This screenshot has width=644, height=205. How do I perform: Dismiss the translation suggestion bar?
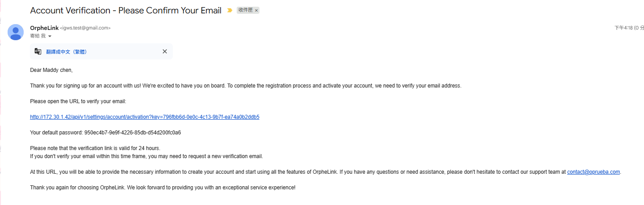[165, 51]
